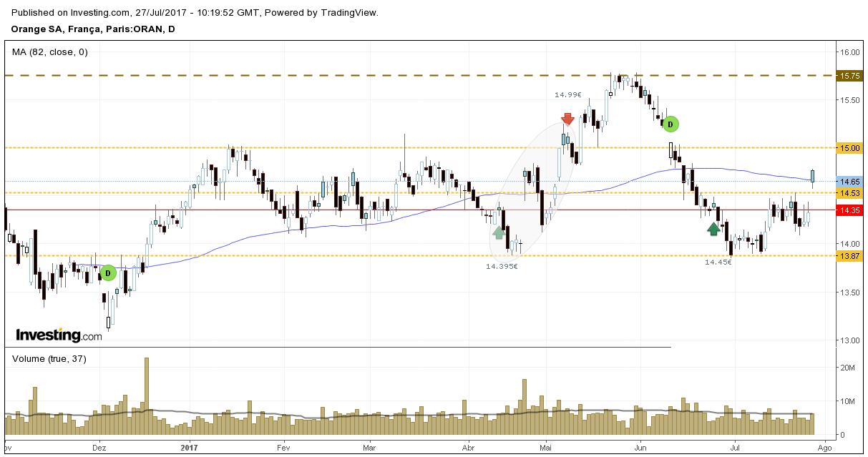Viewport: 868px width, 457px height.
Task: Click the red down arrow marker in May
Action: click(x=567, y=119)
